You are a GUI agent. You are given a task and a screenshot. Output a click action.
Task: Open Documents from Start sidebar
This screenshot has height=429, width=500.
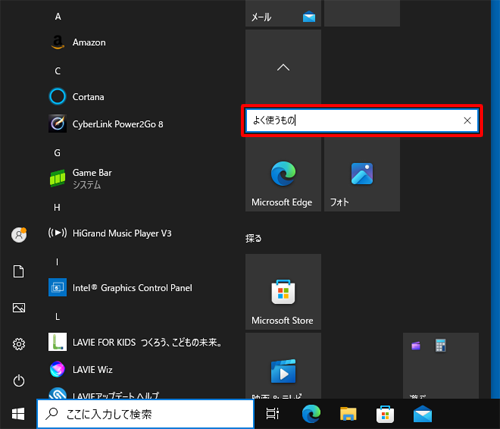[19, 271]
